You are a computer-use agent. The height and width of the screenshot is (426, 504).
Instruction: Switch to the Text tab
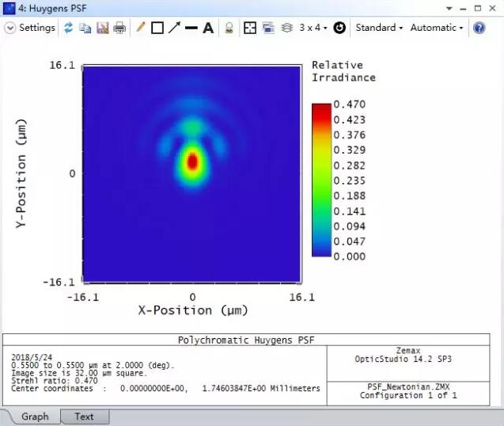point(84,416)
